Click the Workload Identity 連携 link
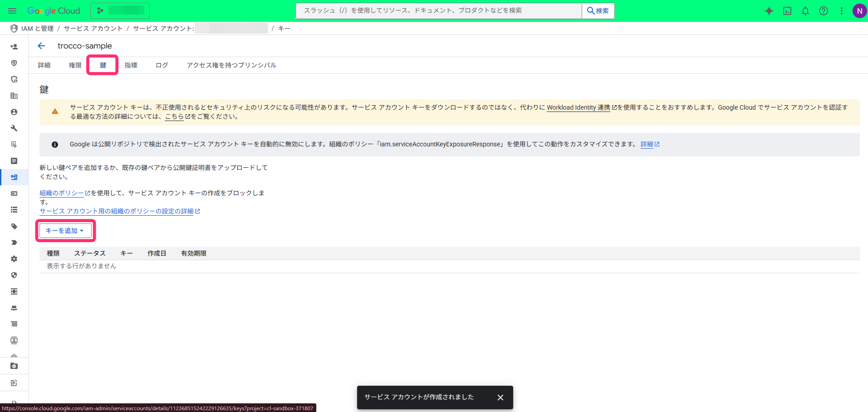Image resolution: width=868 pixels, height=412 pixels. (x=579, y=107)
